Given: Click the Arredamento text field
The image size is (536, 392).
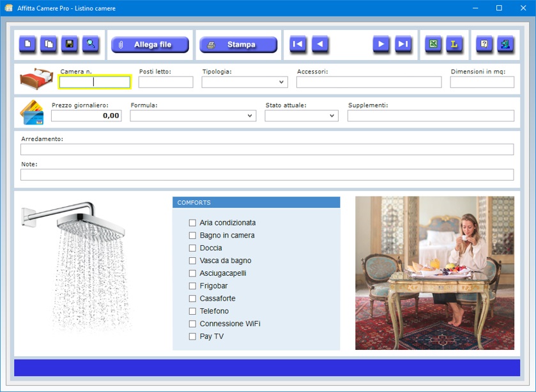Looking at the screenshot, I should pyautogui.click(x=267, y=149).
